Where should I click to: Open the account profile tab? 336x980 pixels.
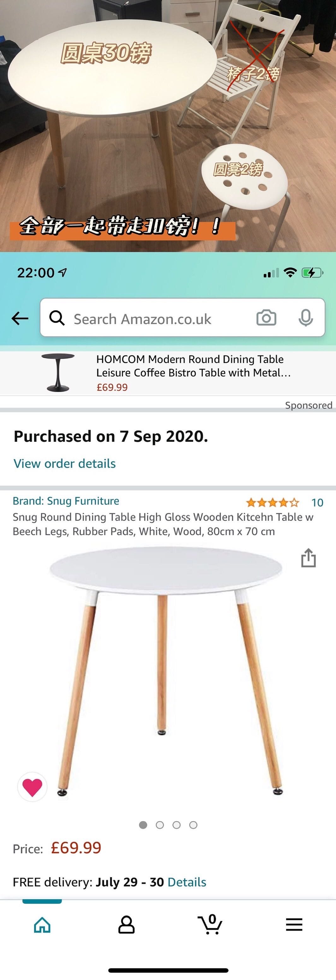point(126,925)
